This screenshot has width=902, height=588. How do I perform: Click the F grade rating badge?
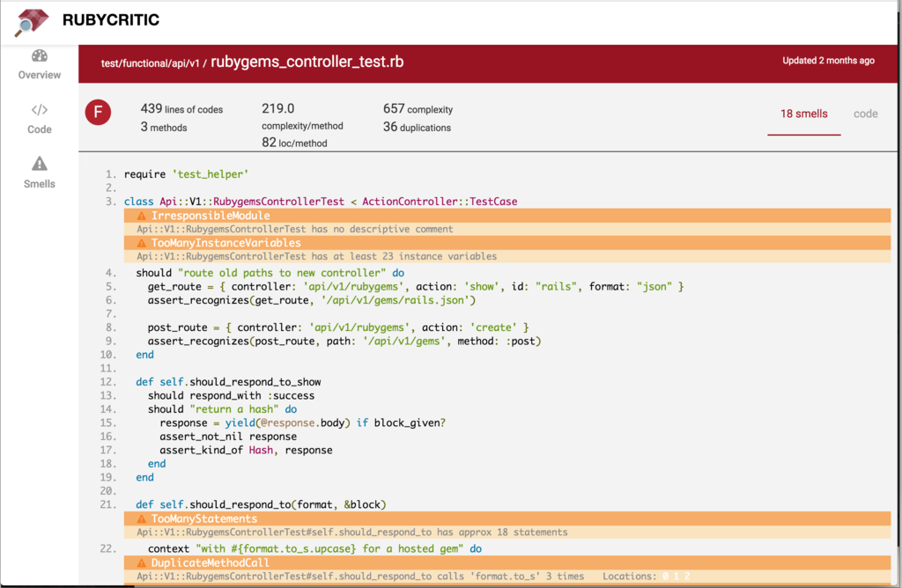tap(98, 112)
